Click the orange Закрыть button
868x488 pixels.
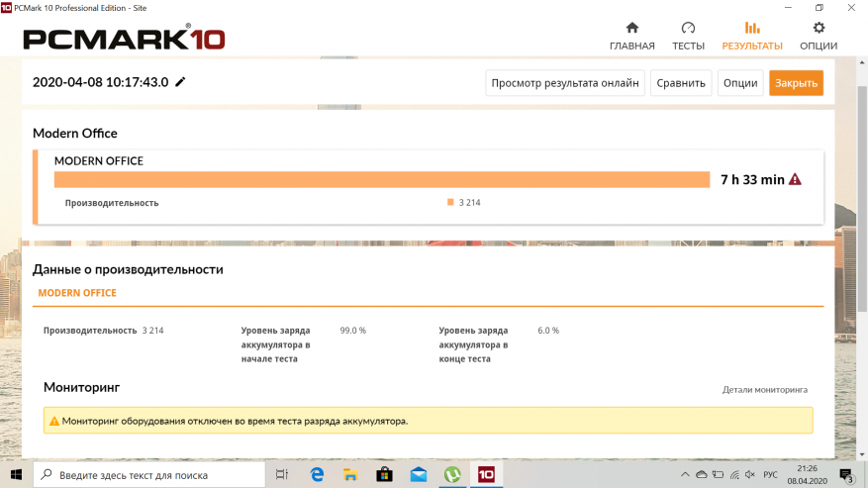point(796,83)
